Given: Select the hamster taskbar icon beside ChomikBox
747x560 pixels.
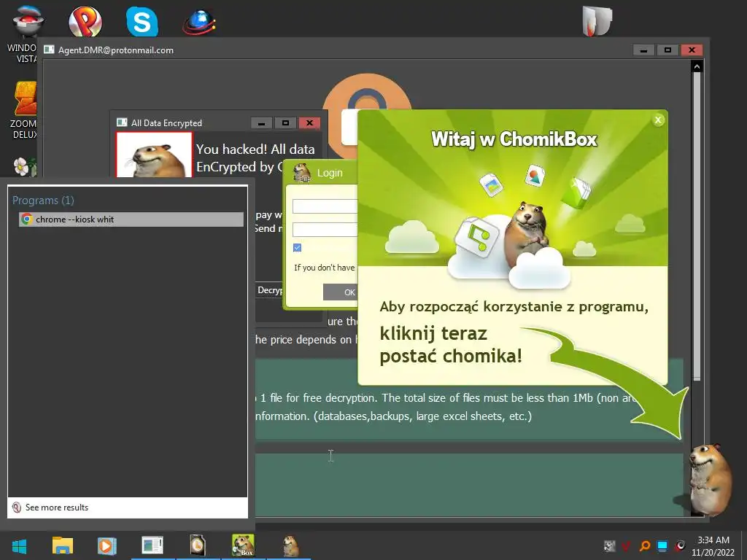Looking at the screenshot, I should tap(290, 545).
